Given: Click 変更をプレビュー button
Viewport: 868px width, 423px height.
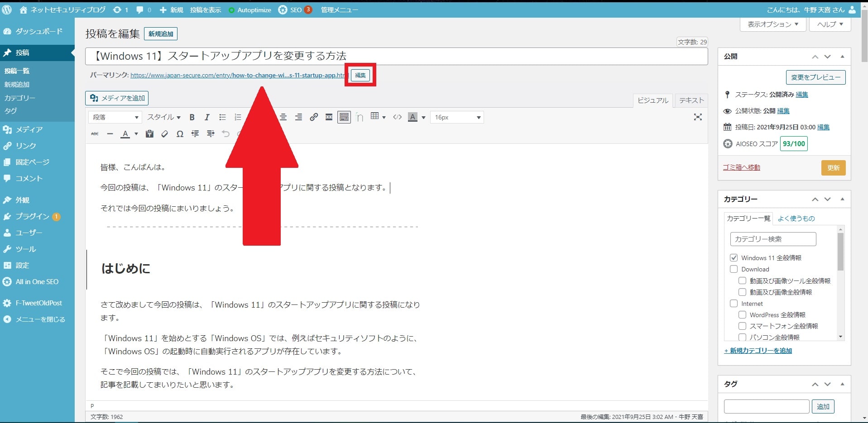Looking at the screenshot, I should (x=815, y=77).
